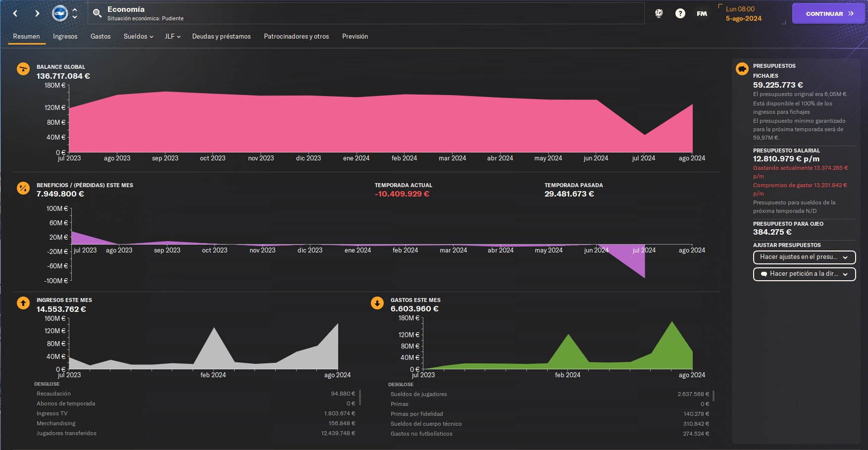The image size is (868, 450).
Task: Switch to the Resumen tab
Action: coord(26,37)
